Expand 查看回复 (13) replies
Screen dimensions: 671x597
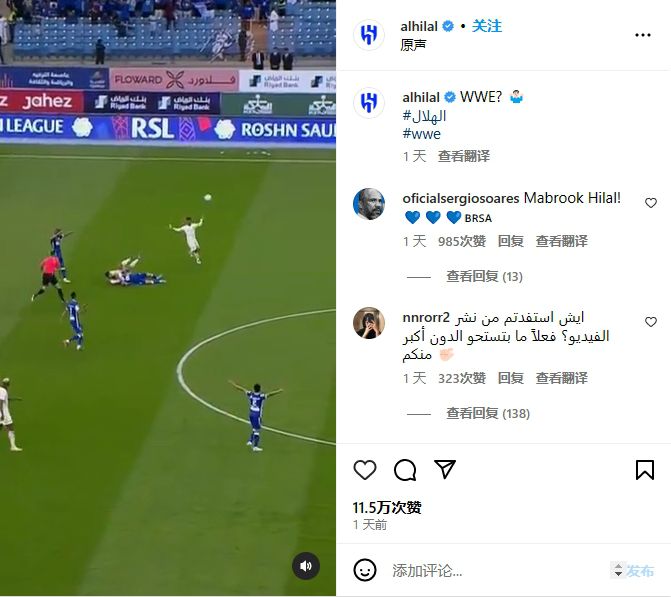(484, 276)
